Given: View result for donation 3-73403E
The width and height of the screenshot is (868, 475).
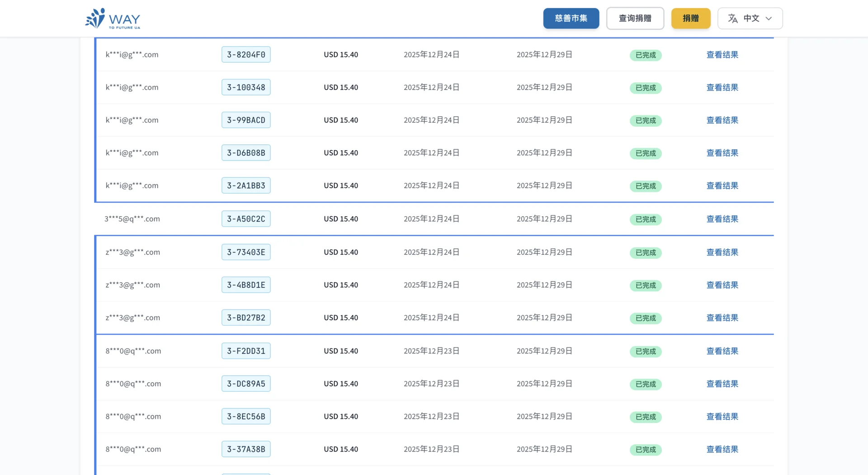Looking at the screenshot, I should tap(722, 252).
